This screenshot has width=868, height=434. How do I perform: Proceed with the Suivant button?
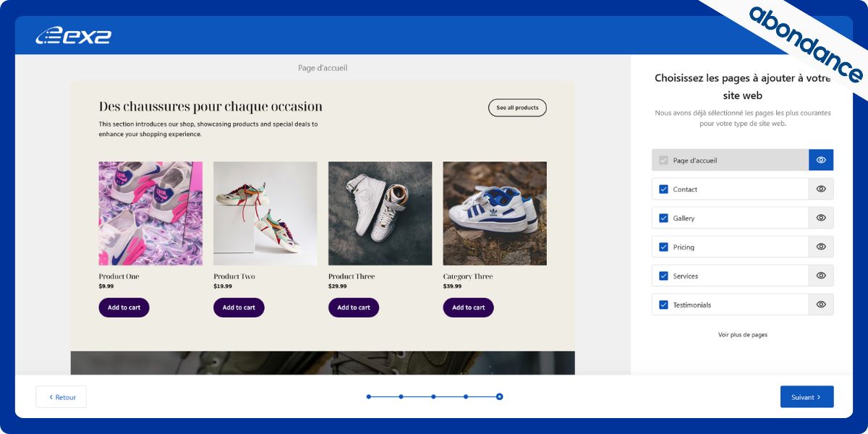[x=807, y=397]
